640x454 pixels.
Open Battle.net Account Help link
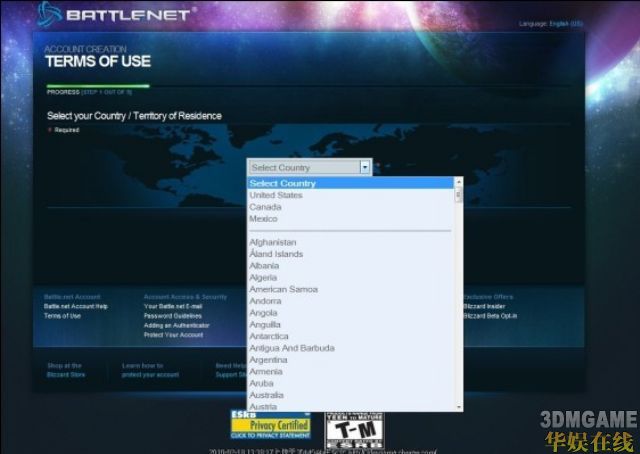[x=76, y=306]
